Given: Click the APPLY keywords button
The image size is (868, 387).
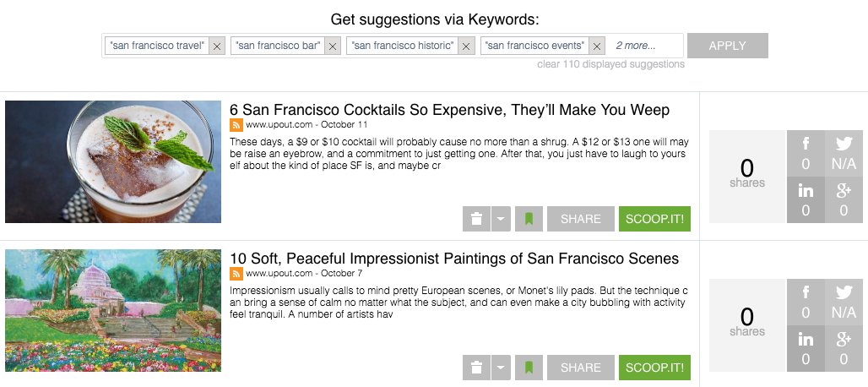Looking at the screenshot, I should click(x=727, y=46).
